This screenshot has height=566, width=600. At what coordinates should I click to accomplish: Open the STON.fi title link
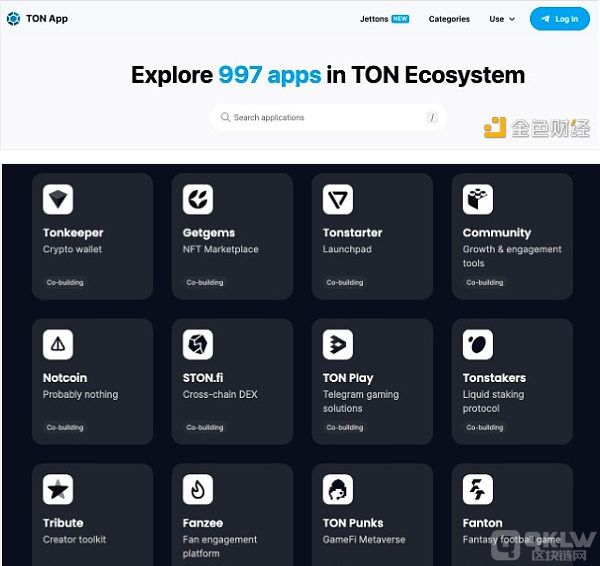click(203, 378)
